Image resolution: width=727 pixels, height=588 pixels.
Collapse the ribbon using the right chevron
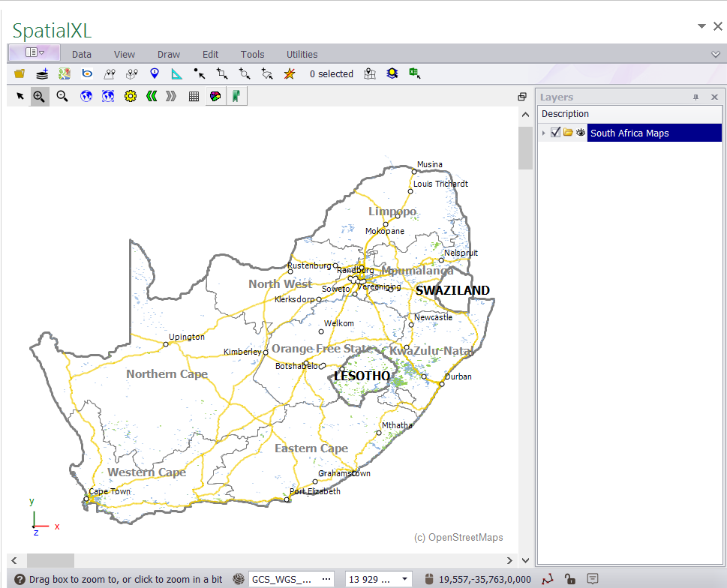[x=716, y=53]
